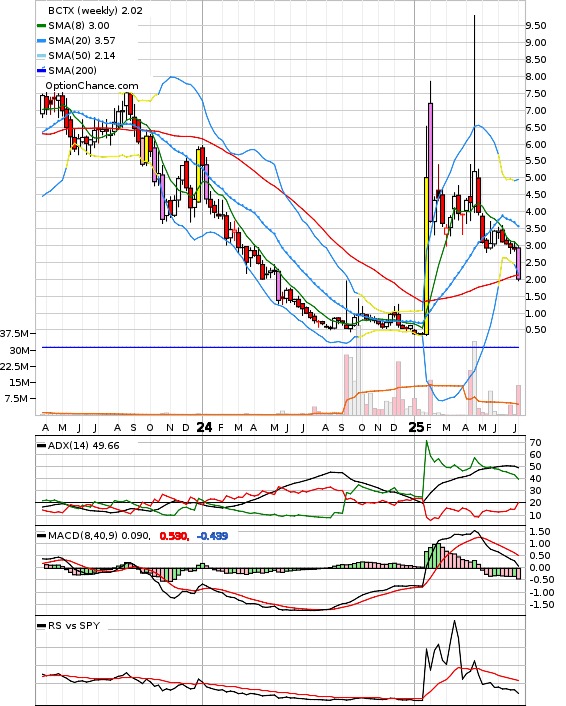
Task: Click the 37.5M volume axis label
Action: (16, 334)
